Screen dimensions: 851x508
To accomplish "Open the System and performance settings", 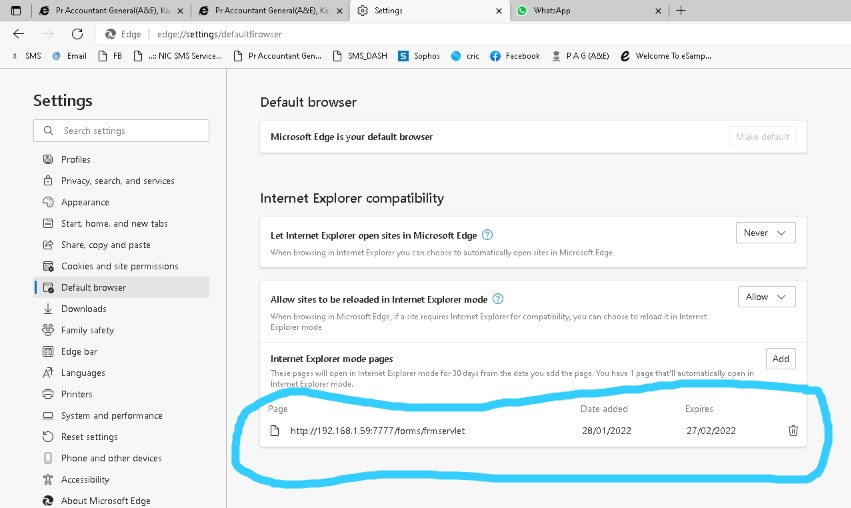I will (x=111, y=416).
